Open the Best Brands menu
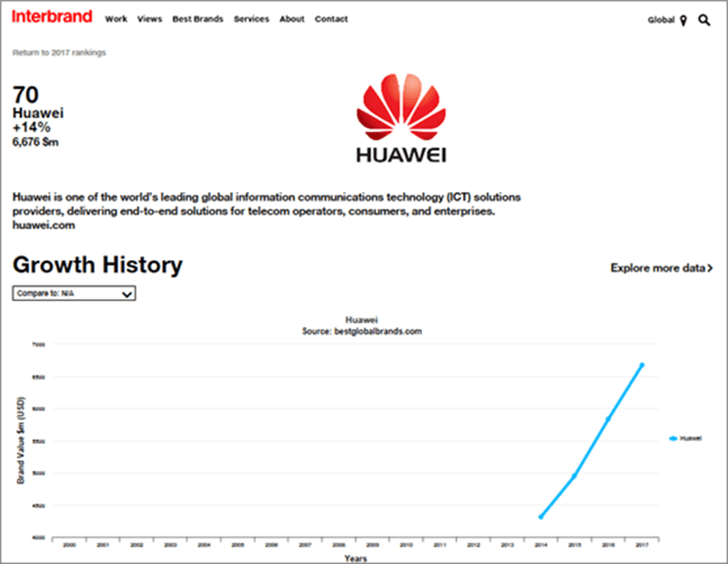Viewport: 728px width, 564px height. click(197, 19)
